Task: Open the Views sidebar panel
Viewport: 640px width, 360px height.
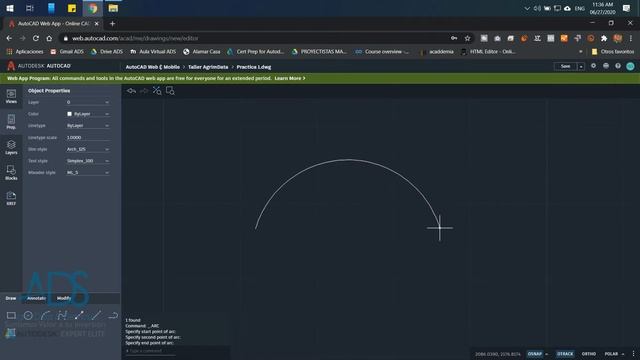Action: (x=11, y=96)
